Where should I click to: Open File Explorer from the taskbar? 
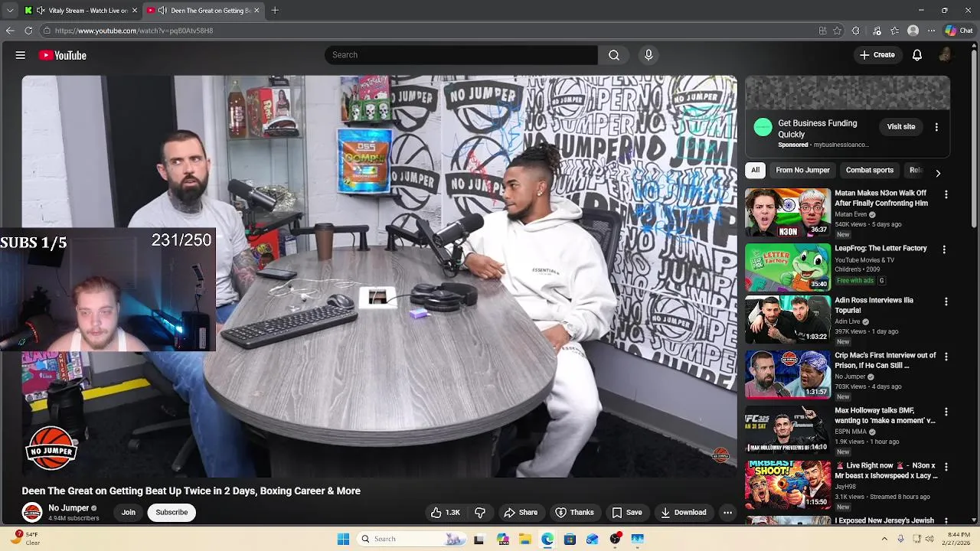[x=525, y=539]
